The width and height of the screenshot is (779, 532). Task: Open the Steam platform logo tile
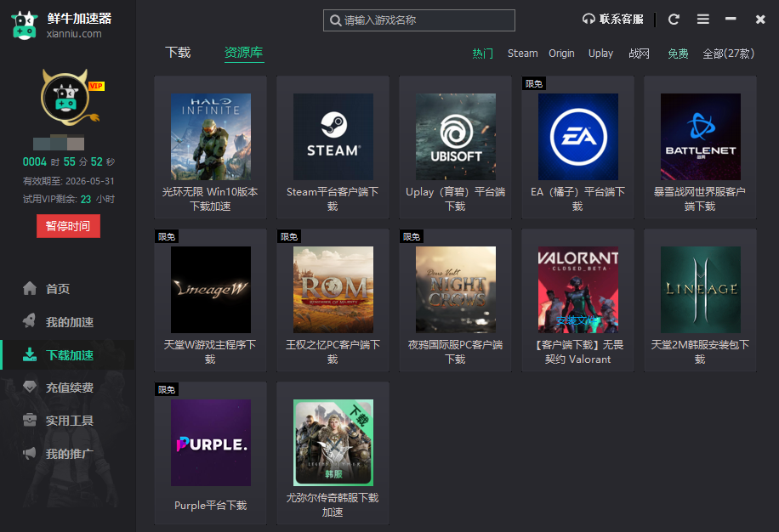click(333, 137)
